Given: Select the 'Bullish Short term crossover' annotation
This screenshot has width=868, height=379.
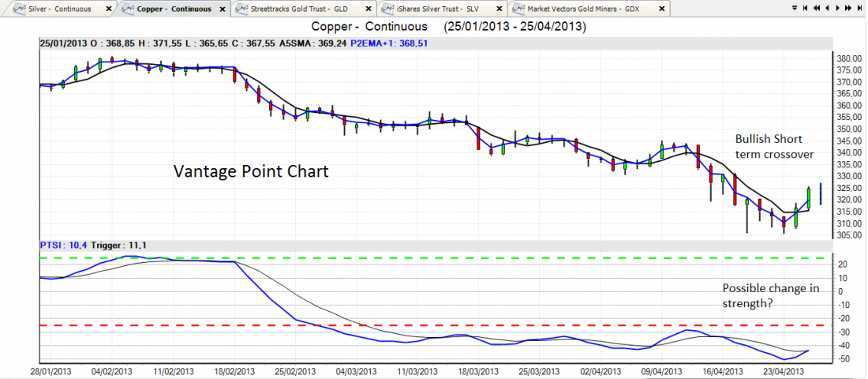Looking at the screenshot, I should [x=773, y=146].
